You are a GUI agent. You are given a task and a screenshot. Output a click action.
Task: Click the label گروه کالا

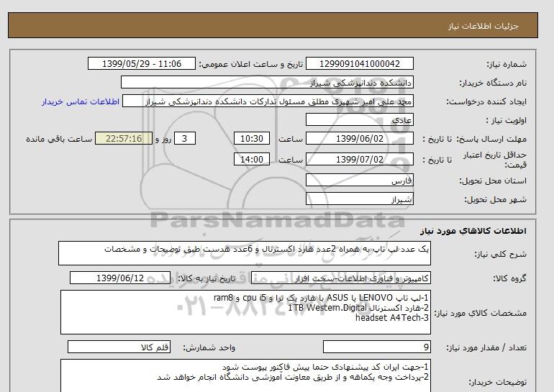509,278
